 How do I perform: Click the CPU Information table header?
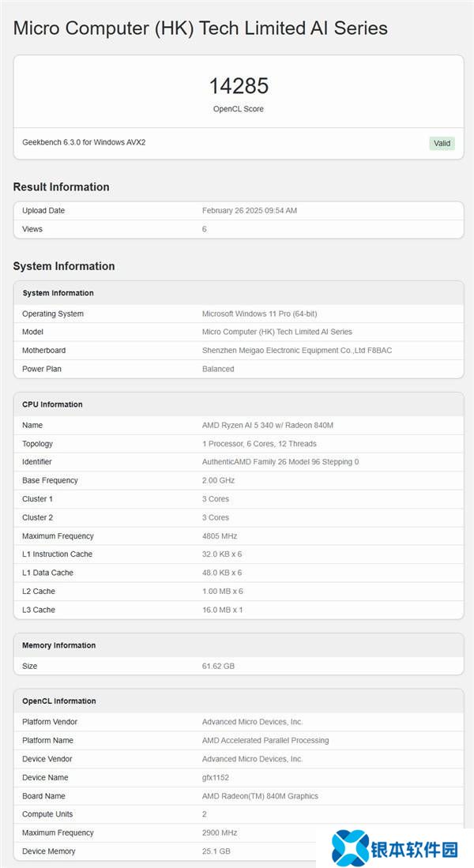[52, 404]
